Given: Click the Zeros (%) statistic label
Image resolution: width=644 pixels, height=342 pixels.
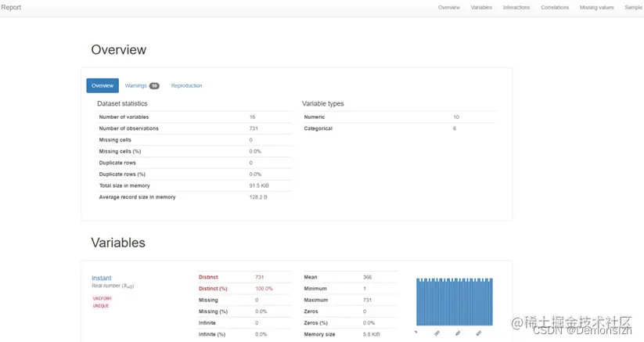Looking at the screenshot, I should point(316,323).
